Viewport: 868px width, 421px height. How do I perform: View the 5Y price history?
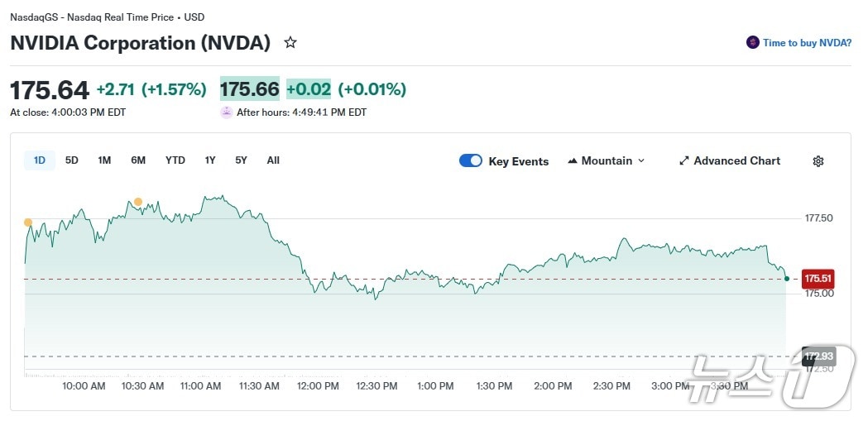tap(241, 160)
